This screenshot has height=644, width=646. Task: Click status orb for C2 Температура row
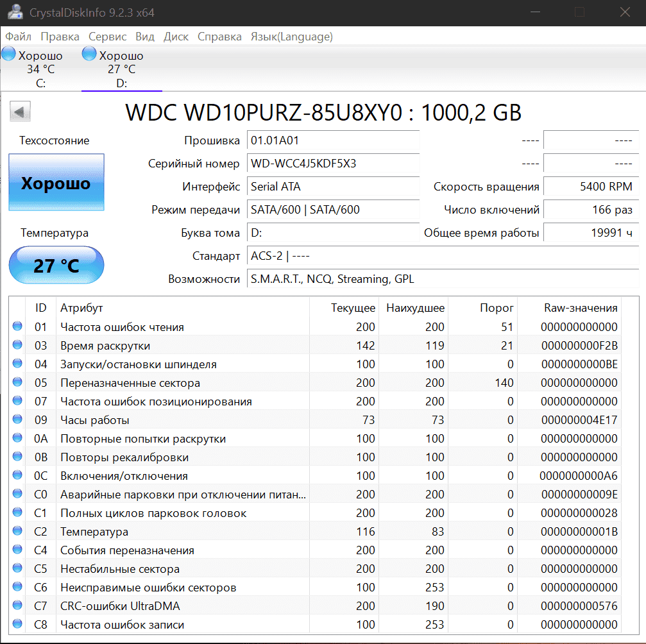[17, 532]
